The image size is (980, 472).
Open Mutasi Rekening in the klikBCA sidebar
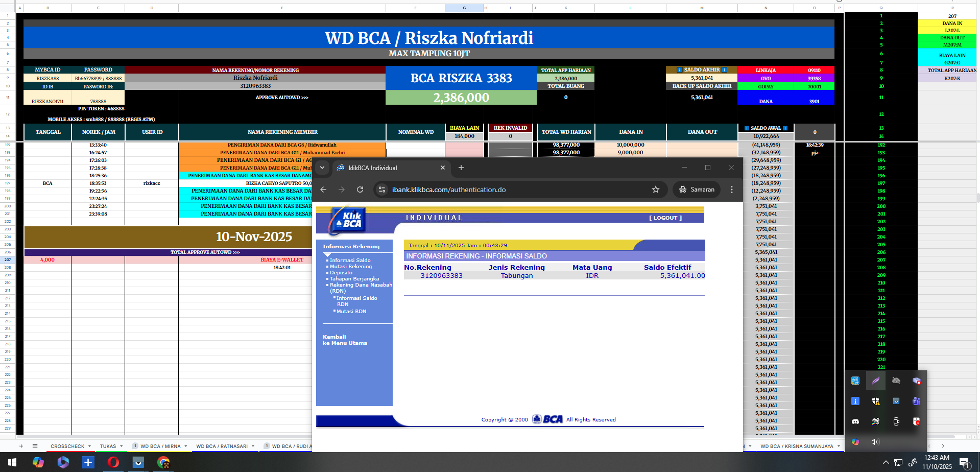click(351, 267)
